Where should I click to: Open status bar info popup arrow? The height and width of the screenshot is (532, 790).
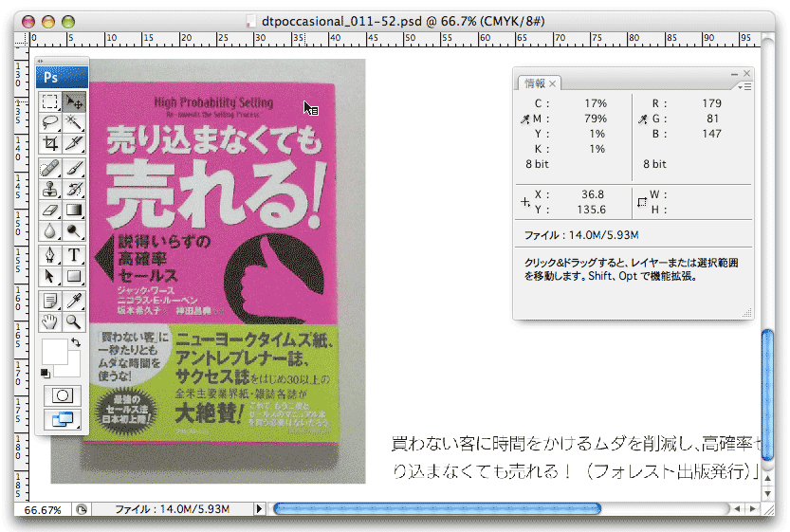click(259, 509)
